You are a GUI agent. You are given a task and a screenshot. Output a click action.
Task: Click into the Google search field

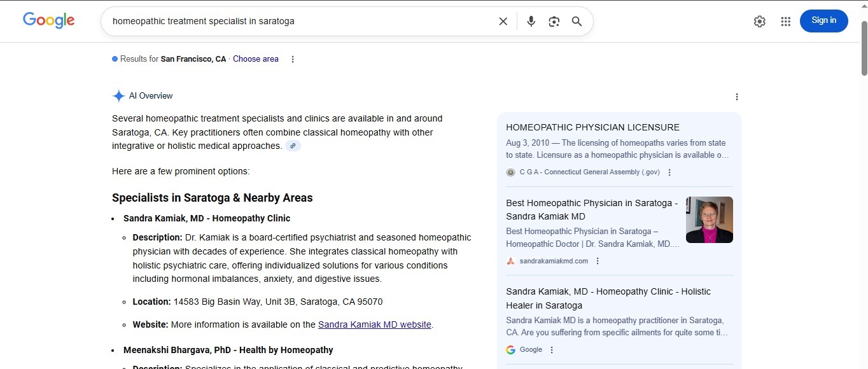point(299,22)
